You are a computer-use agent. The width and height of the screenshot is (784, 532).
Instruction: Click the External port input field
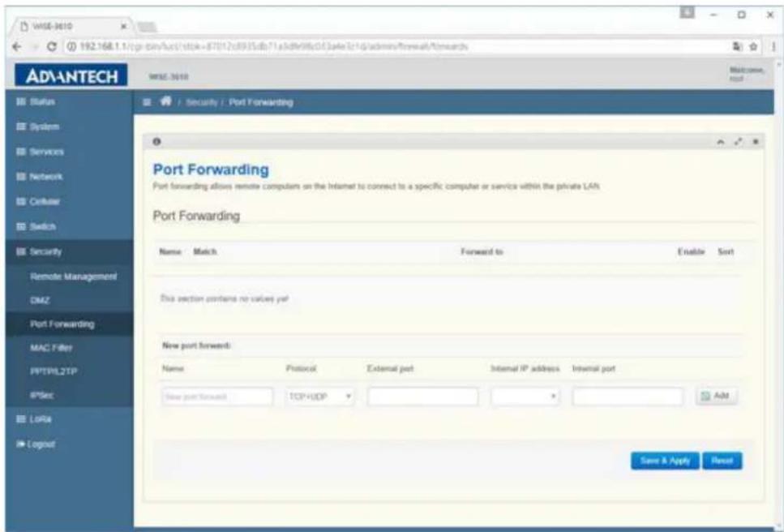(423, 397)
